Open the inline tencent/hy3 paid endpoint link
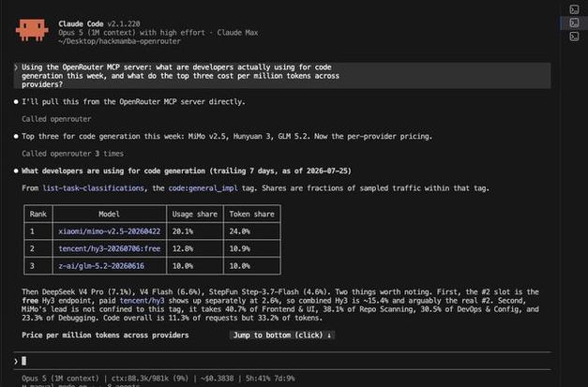 [143, 301]
